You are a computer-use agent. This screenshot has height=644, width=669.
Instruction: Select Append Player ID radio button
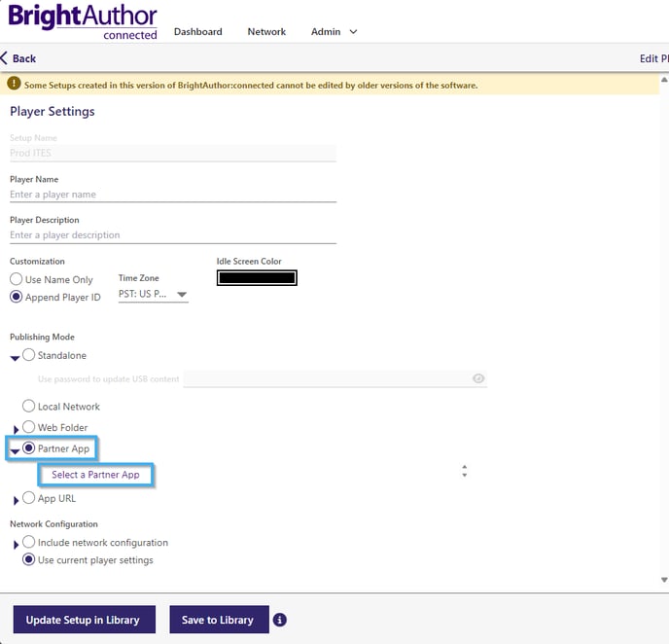pos(17,297)
